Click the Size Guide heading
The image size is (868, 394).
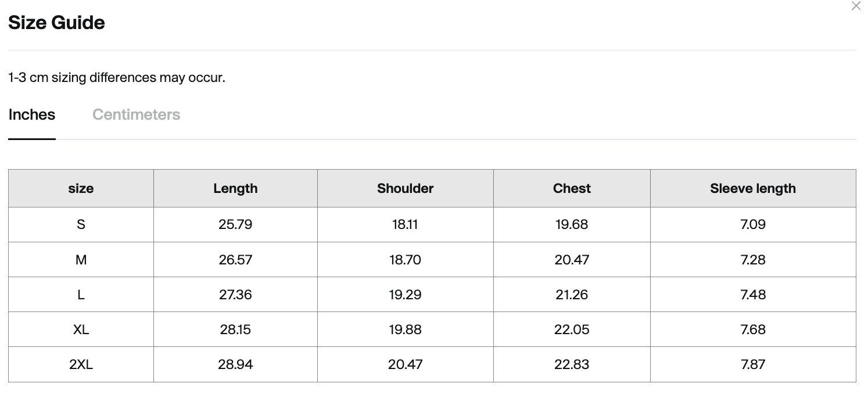56,23
